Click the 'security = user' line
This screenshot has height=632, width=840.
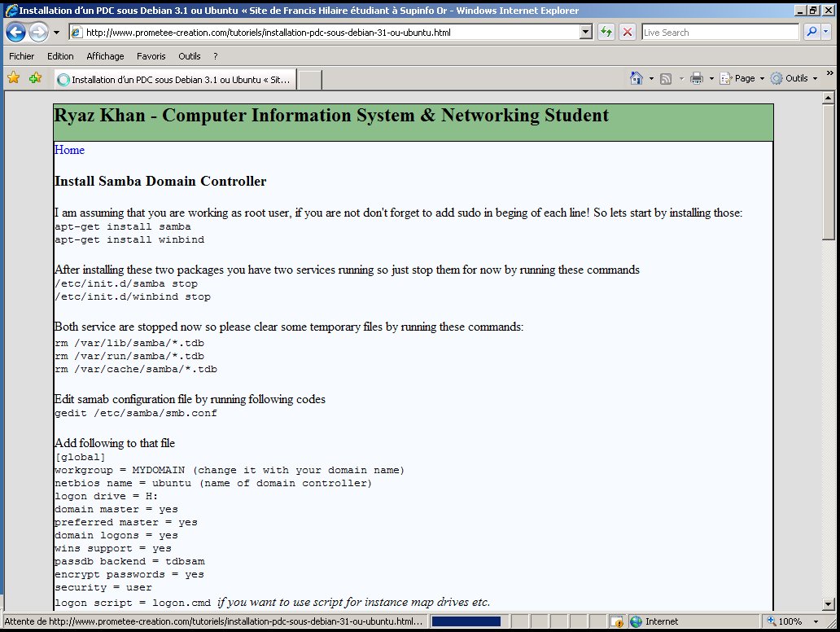coord(103,587)
